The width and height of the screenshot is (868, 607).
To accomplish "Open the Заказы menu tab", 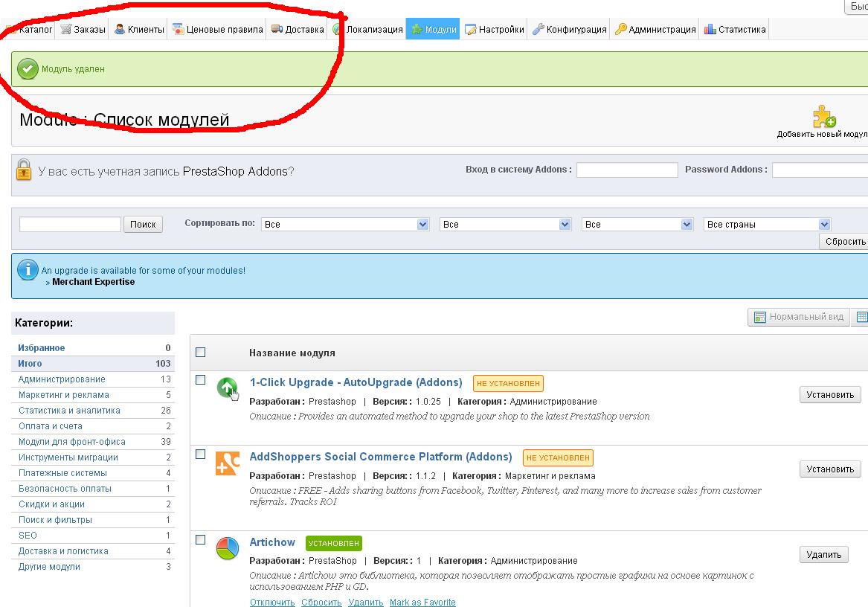I will [83, 29].
